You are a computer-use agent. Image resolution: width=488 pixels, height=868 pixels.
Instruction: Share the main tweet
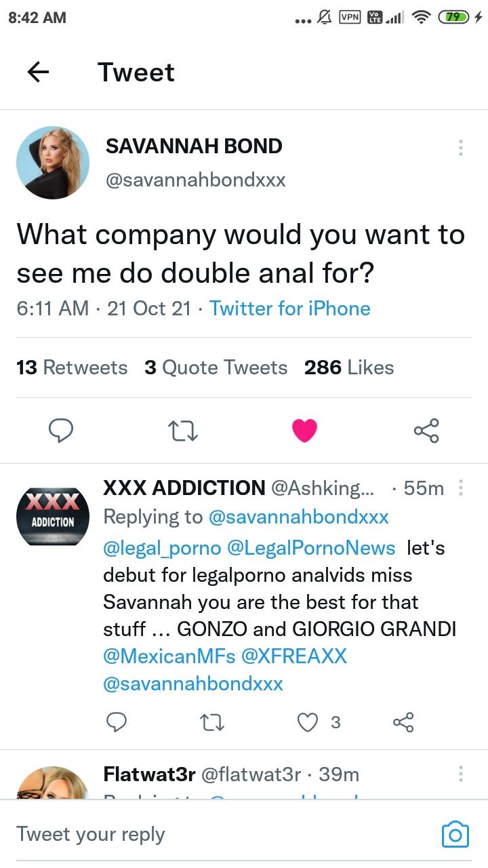pyautogui.click(x=426, y=430)
